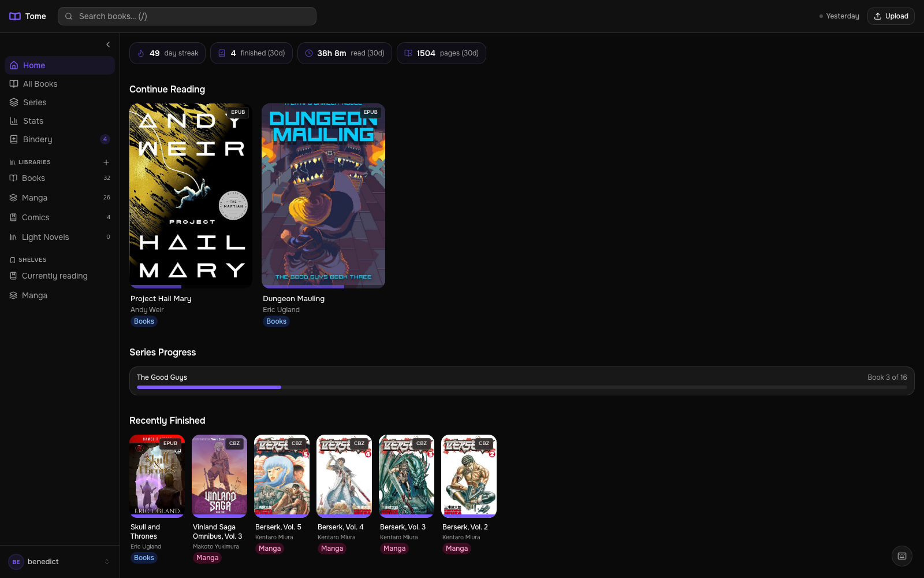Click the Stats bar chart icon
The width and height of the screenshot is (924, 578).
point(14,121)
